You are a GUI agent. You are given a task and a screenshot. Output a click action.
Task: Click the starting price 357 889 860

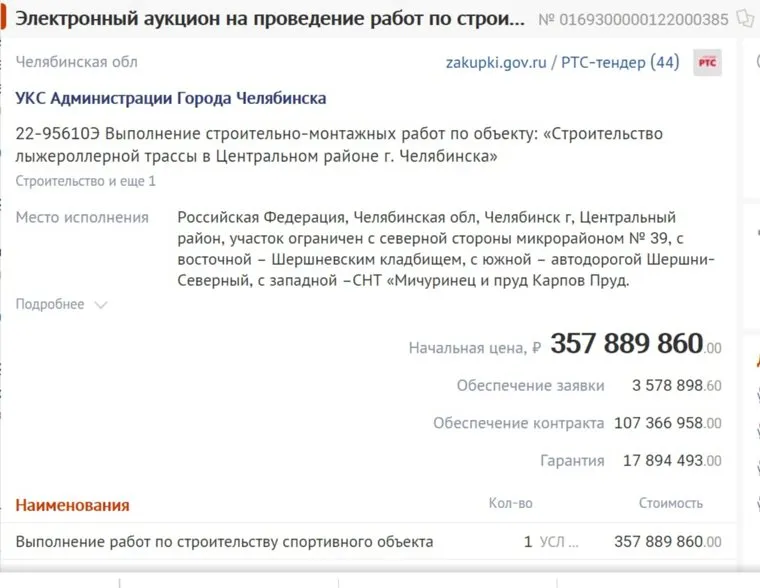point(627,344)
